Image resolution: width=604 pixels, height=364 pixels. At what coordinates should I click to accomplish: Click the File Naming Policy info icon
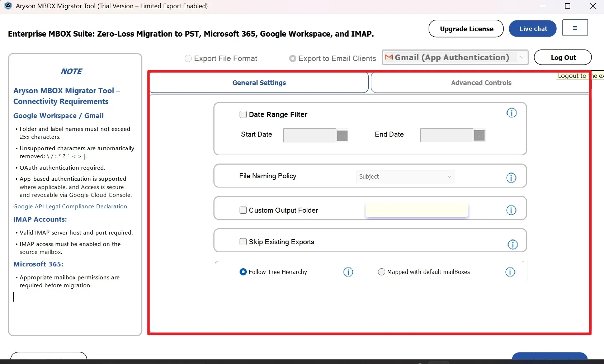(511, 178)
